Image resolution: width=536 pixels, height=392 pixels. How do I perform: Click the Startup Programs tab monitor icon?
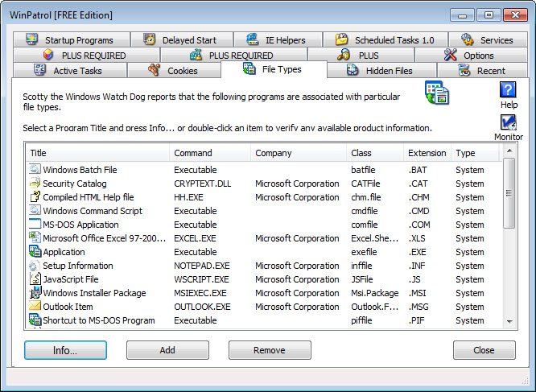[x=32, y=39]
